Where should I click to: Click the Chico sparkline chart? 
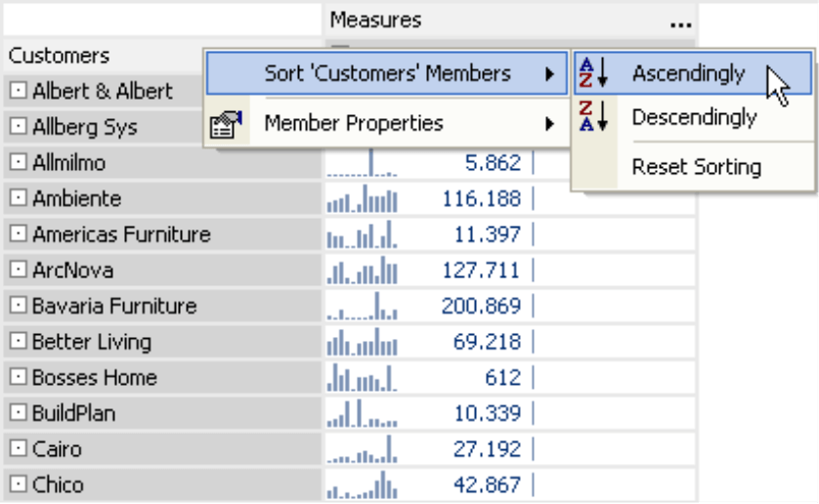point(363,485)
